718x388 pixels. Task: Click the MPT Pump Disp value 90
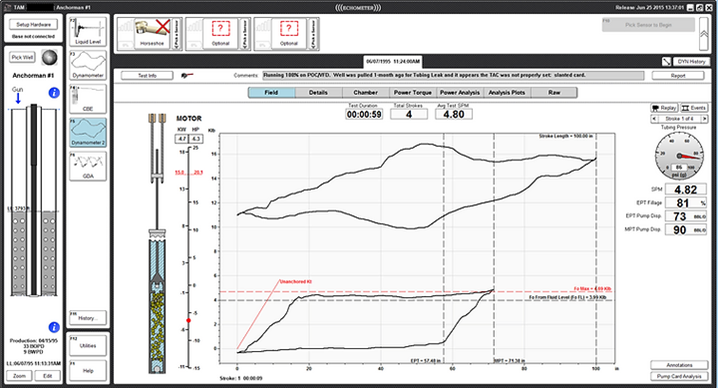coord(685,230)
